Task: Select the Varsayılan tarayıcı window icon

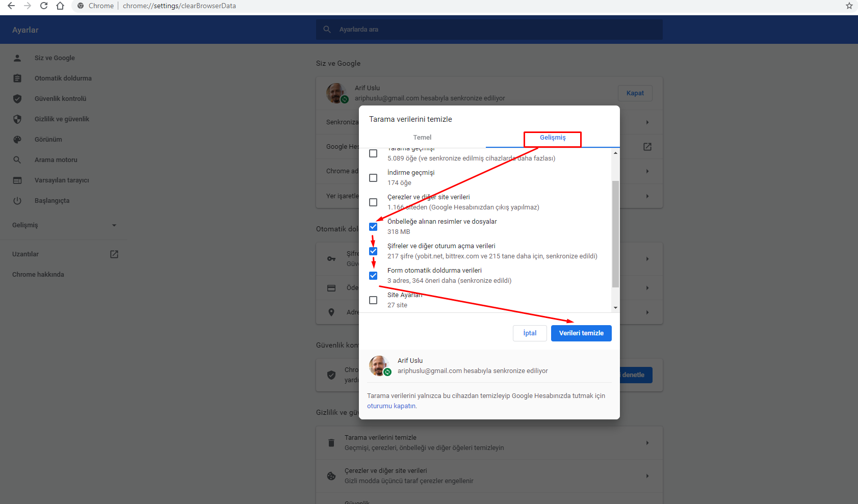Action: (17, 180)
